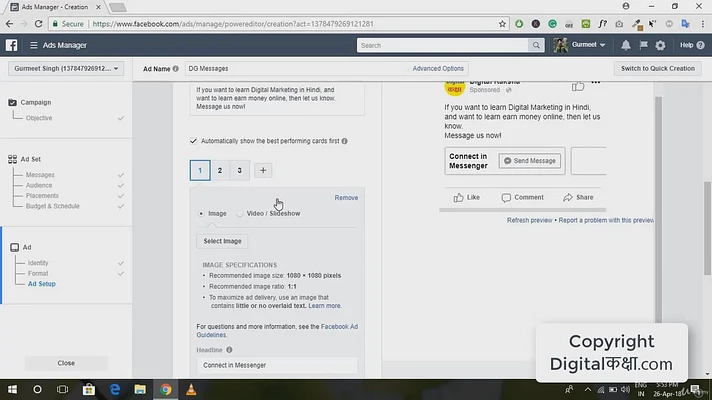Viewport: 712px width, 400px height.
Task: Click Report a problem with this preview
Action: point(606,220)
